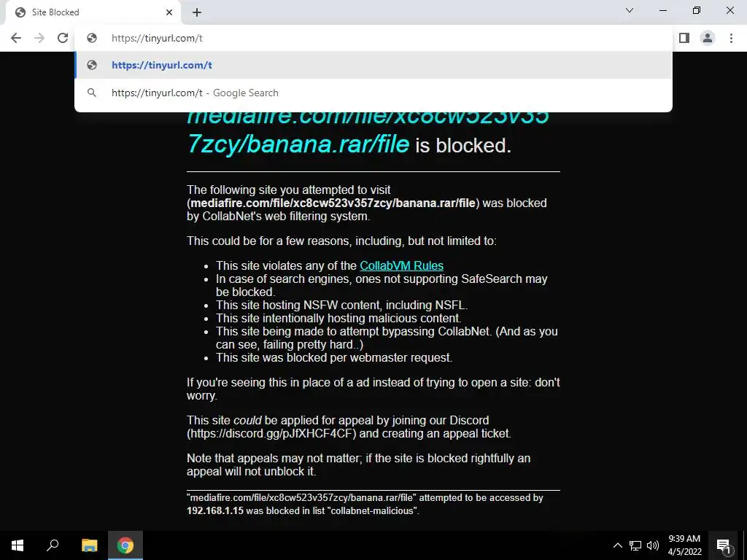Click the 'intentionally hosting malicious content' bullet
The image size is (747, 560).
tap(338, 318)
